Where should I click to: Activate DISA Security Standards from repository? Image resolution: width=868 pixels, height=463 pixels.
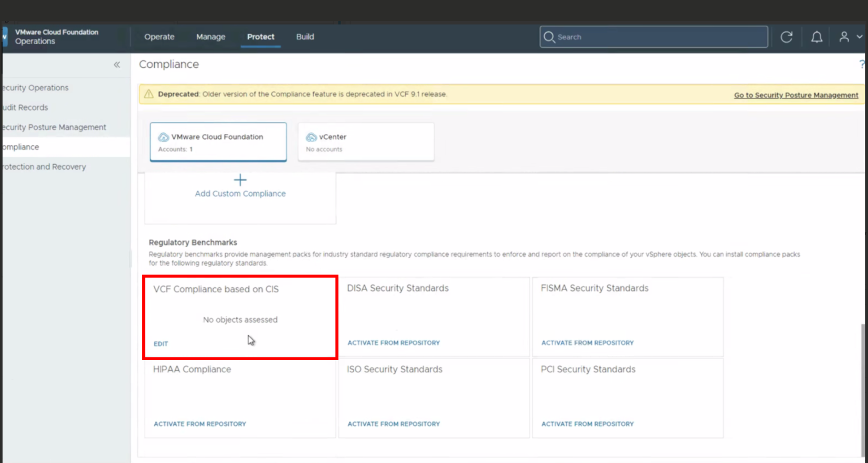click(x=394, y=343)
